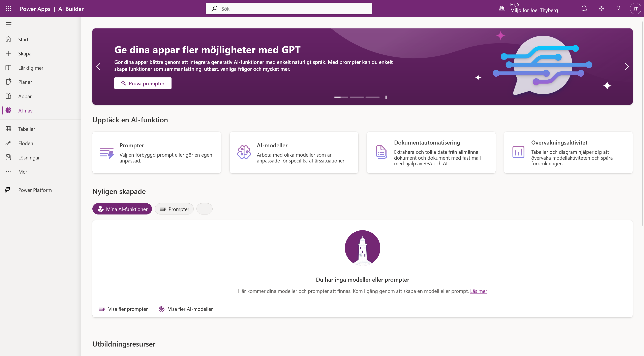Open the settings gear
Viewport: 644px width, 356px height.
click(x=601, y=8)
